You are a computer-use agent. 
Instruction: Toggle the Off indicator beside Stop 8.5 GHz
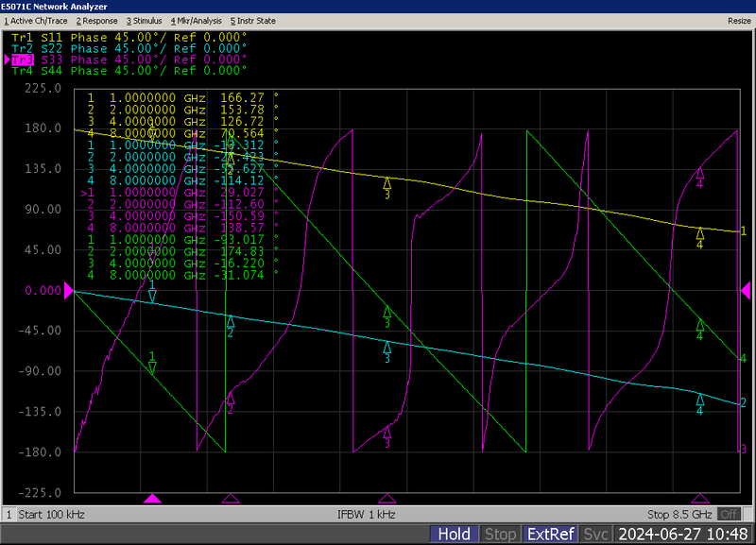729,515
